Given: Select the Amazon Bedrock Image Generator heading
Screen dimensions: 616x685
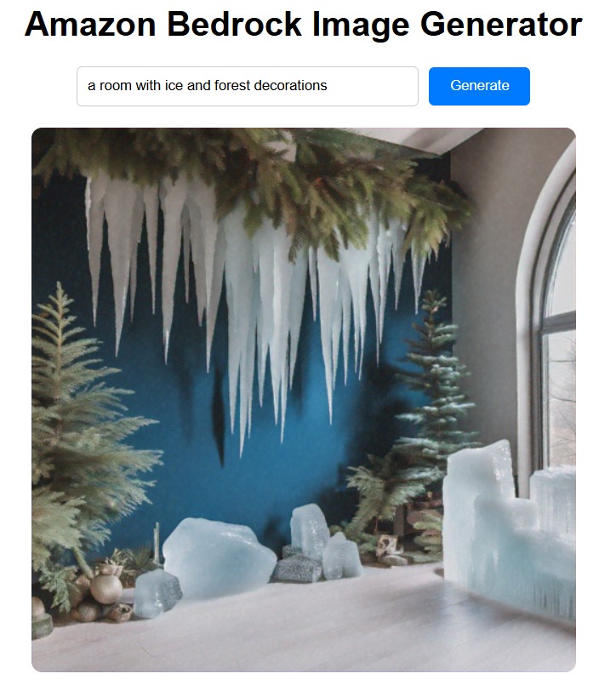Looking at the screenshot, I should tap(304, 24).
